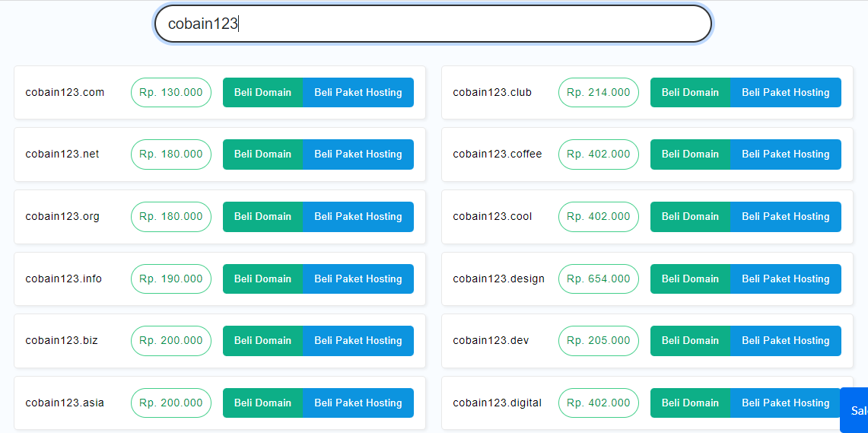Image resolution: width=868 pixels, height=433 pixels.
Task: Select Beli Paket Hosting for cobain123.net
Action: 358,154
